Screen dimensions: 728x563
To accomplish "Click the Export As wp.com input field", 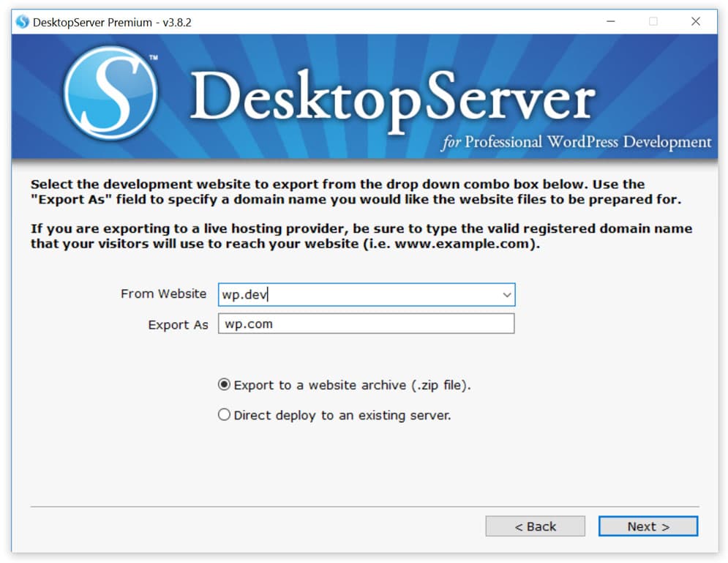I will click(367, 324).
